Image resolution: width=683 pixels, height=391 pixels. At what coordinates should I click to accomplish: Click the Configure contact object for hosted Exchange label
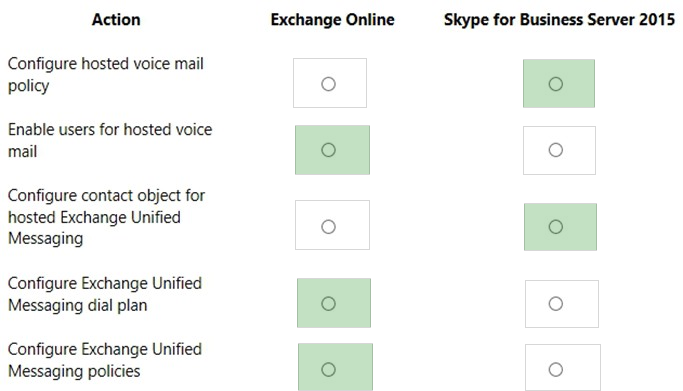tap(106, 217)
